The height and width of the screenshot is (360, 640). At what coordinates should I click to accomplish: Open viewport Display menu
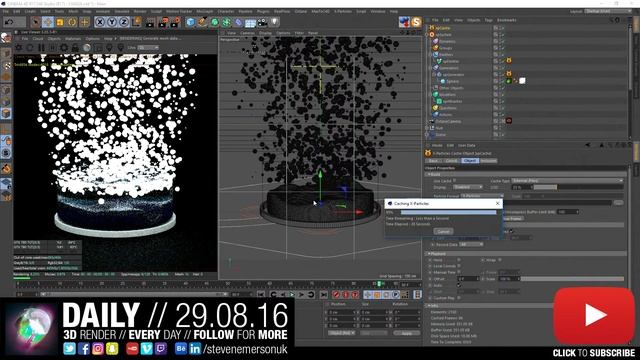[265, 33]
